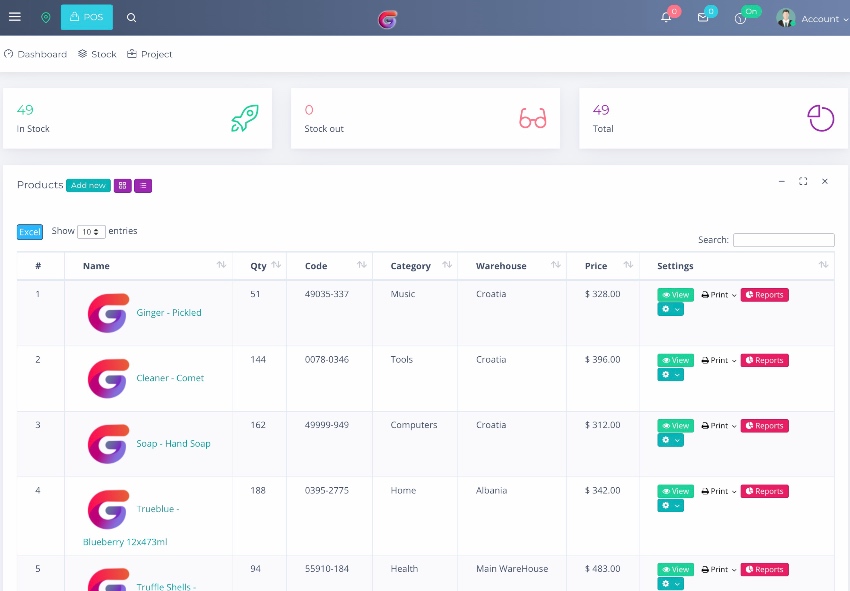This screenshot has height=591, width=850.
Task: View the Trueblue Blueberry product
Action: tap(675, 491)
